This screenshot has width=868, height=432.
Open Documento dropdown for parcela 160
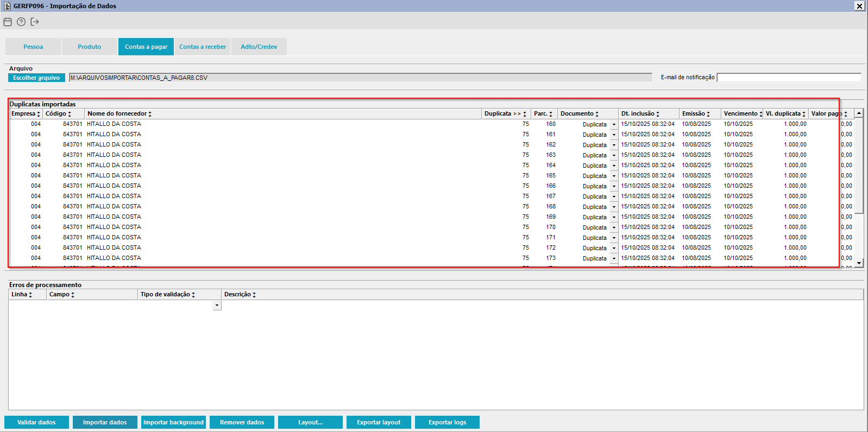click(614, 124)
